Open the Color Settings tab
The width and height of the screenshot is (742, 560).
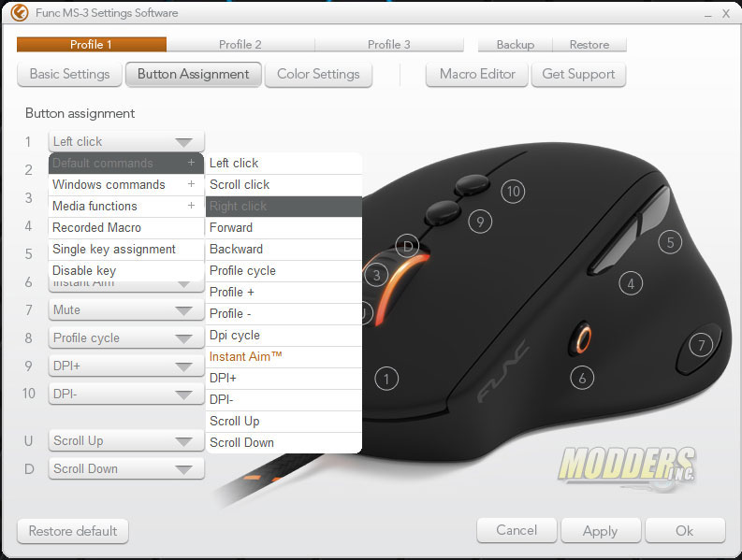tap(318, 74)
